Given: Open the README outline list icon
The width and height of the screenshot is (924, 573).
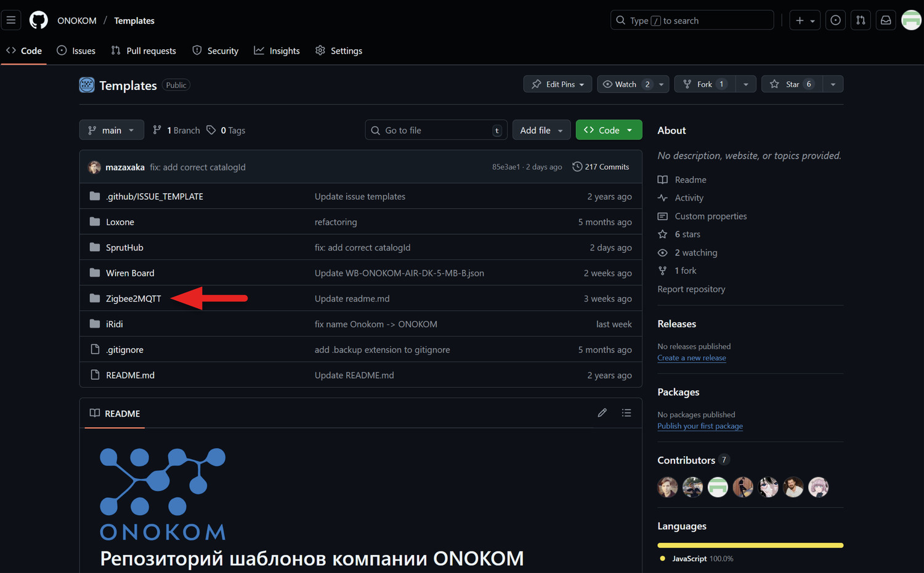Looking at the screenshot, I should [626, 412].
